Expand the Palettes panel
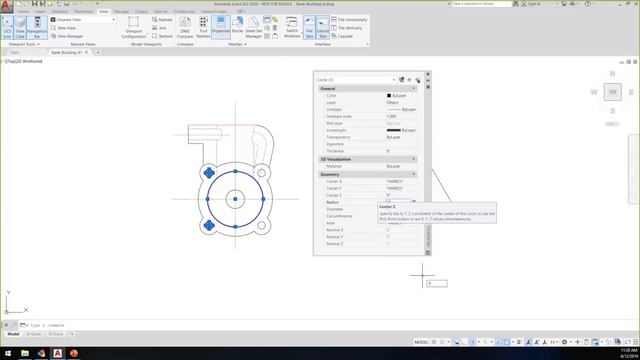This screenshot has width=640, height=360. 237,44
